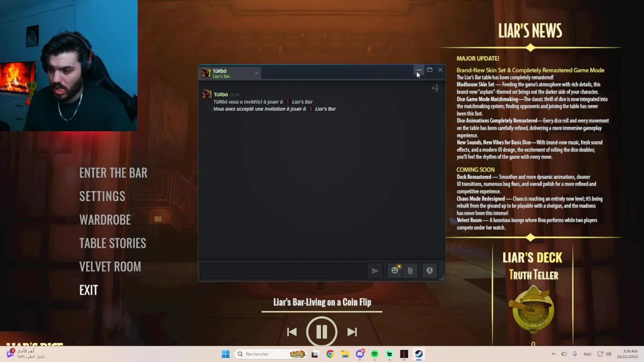Open the network status tray icon
This screenshot has height=362, width=644.
tap(600, 354)
